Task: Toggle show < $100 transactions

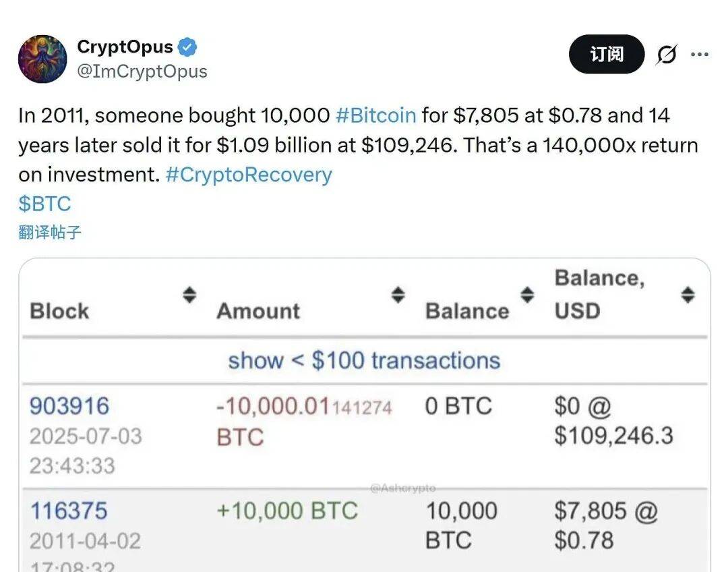Action: [x=364, y=360]
